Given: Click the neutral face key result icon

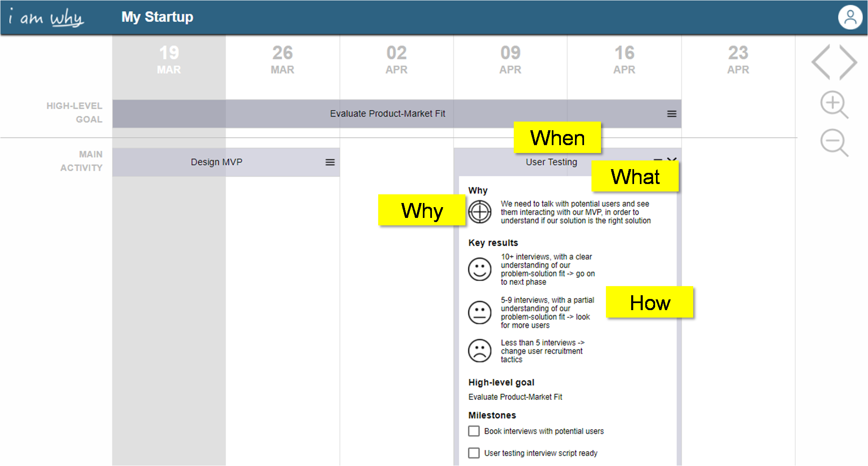Looking at the screenshot, I should click(480, 311).
